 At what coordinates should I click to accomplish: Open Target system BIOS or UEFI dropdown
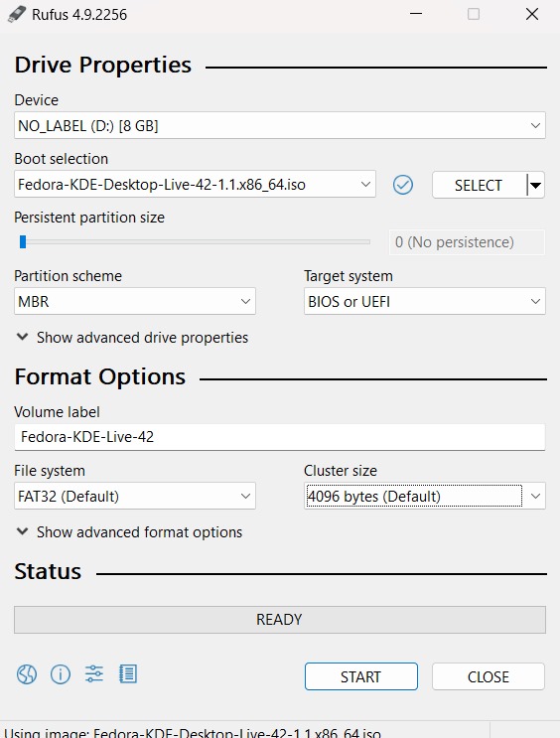[425, 301]
